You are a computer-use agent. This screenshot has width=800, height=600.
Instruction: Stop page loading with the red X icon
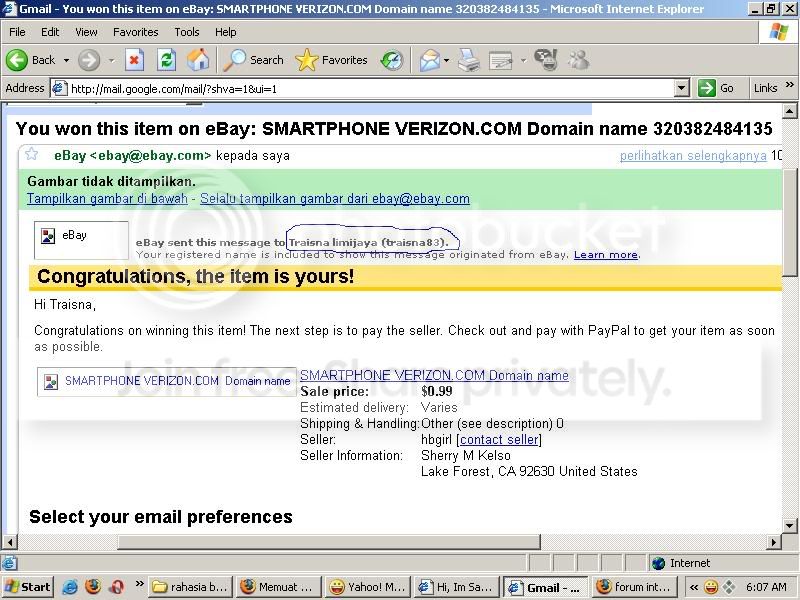(x=134, y=60)
